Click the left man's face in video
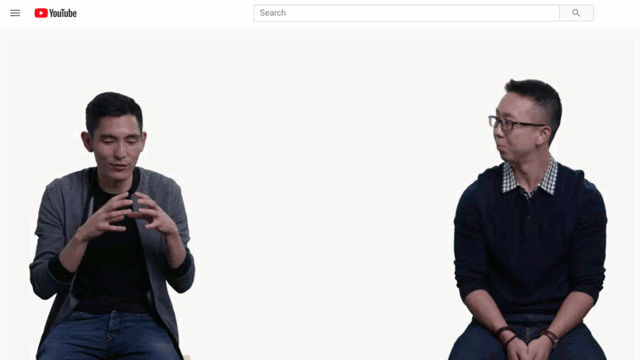This screenshot has height=360, width=640. [x=117, y=145]
